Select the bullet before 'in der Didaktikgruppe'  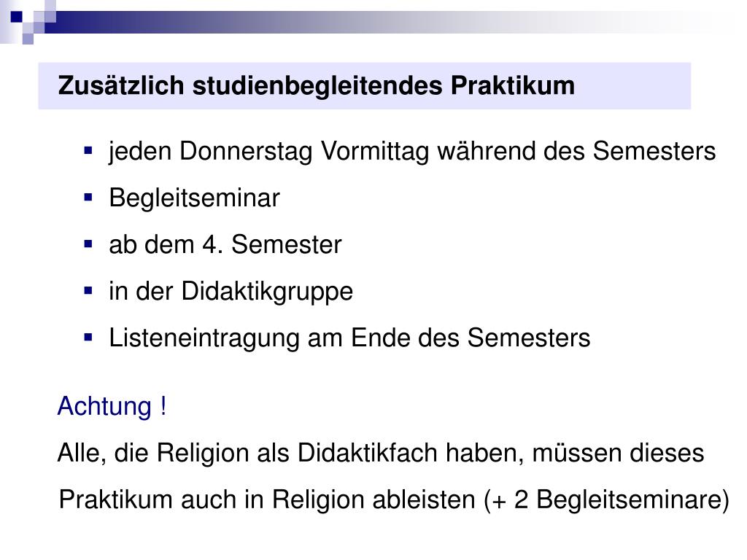point(88,291)
